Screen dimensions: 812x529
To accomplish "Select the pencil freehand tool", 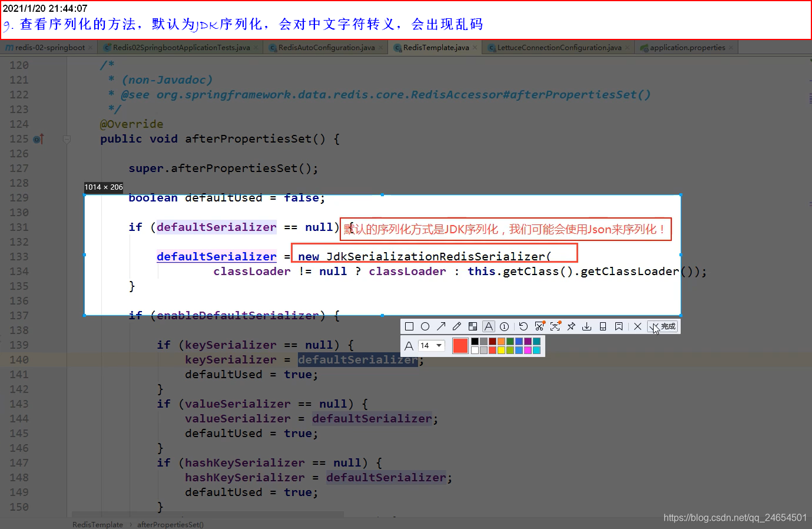I will pos(457,326).
